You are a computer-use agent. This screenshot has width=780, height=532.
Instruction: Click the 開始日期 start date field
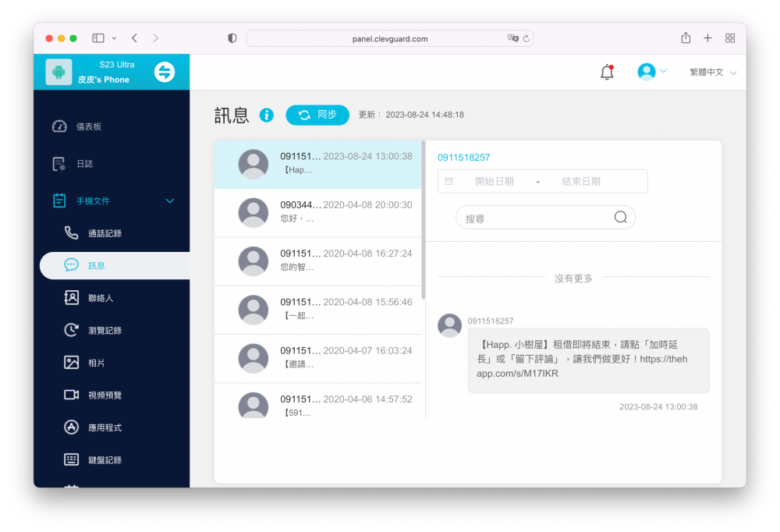pos(494,182)
